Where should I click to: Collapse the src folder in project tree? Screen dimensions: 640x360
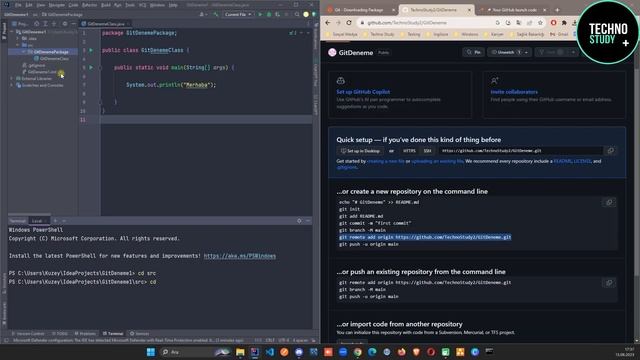[18, 45]
